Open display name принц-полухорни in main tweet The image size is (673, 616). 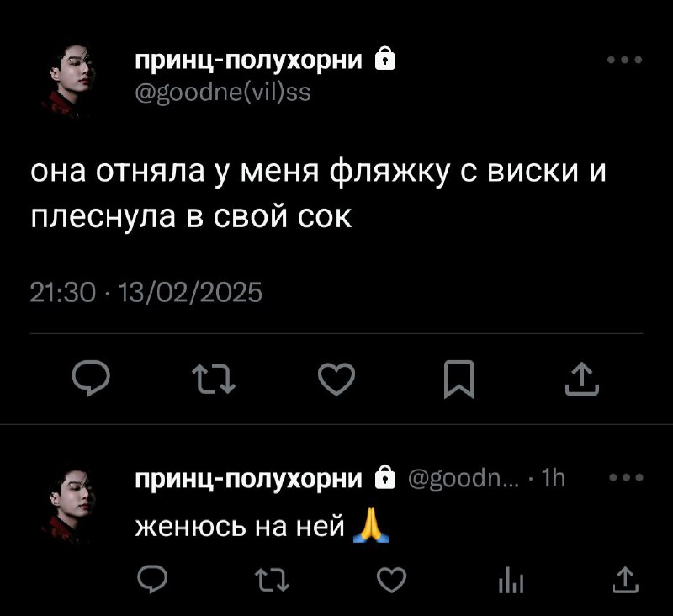point(248,60)
